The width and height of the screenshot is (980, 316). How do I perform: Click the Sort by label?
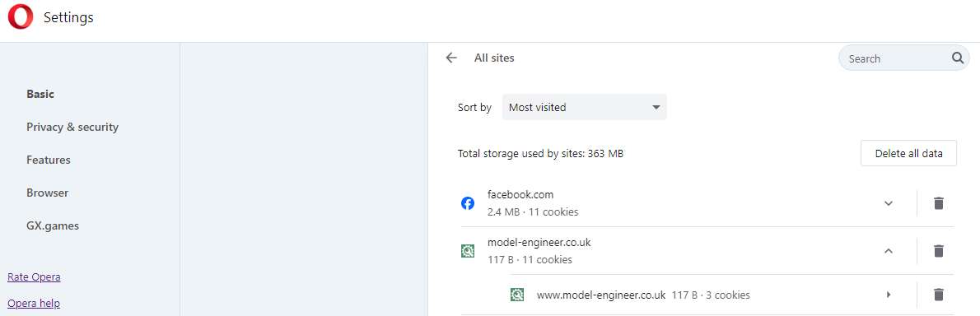pos(474,108)
